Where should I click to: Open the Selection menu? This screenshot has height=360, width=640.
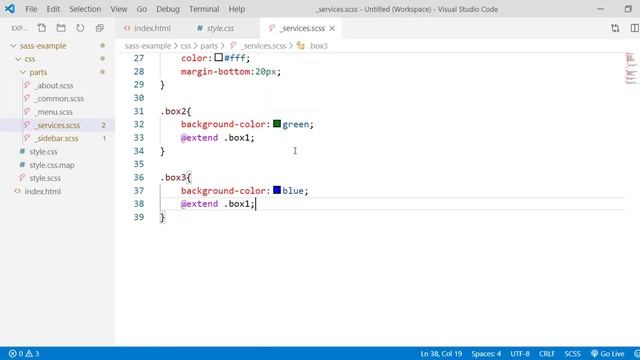pyautogui.click(x=85, y=9)
